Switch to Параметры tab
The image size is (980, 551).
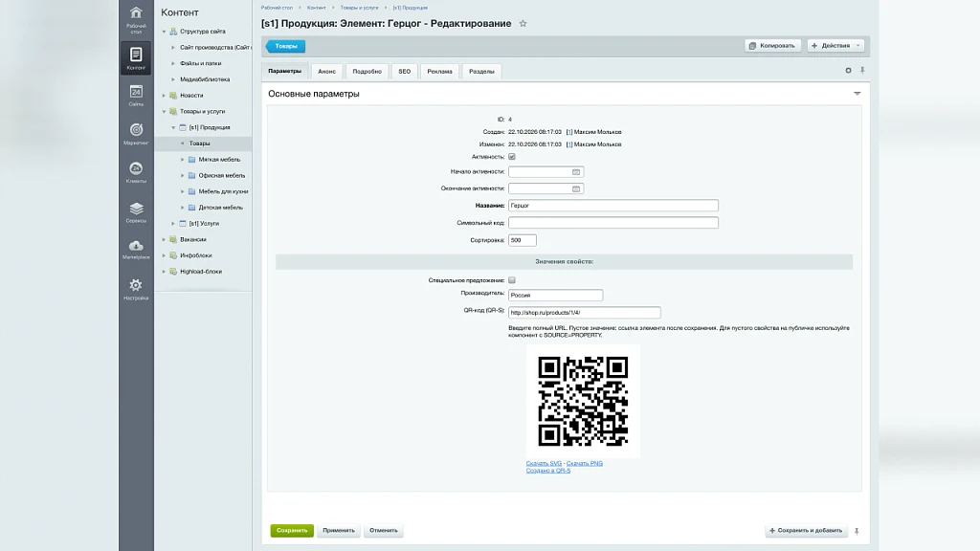[284, 71]
